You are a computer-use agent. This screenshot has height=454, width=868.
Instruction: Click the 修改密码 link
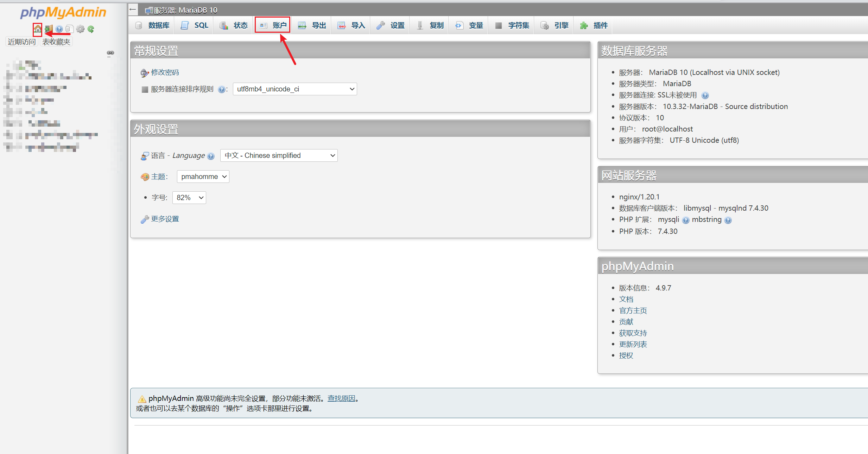click(165, 72)
